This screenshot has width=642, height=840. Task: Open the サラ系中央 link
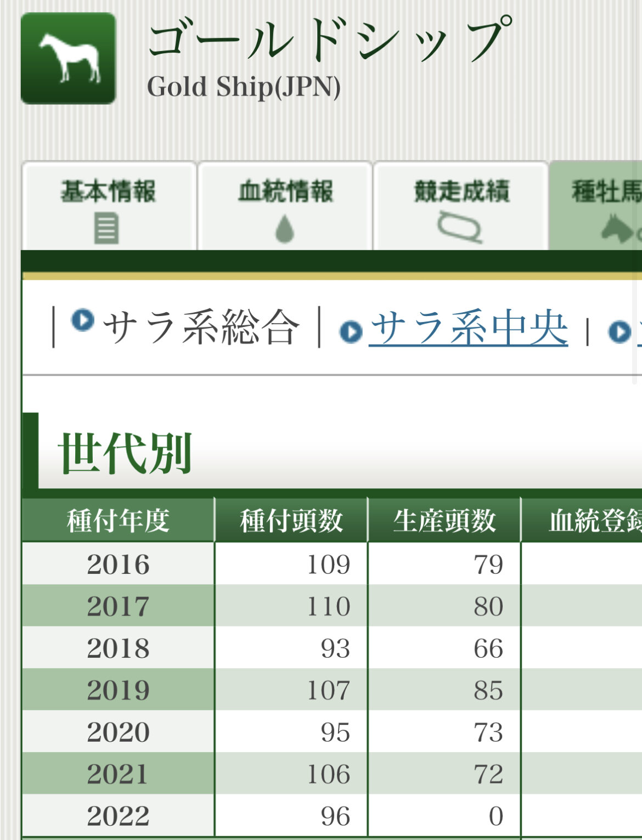point(468,328)
